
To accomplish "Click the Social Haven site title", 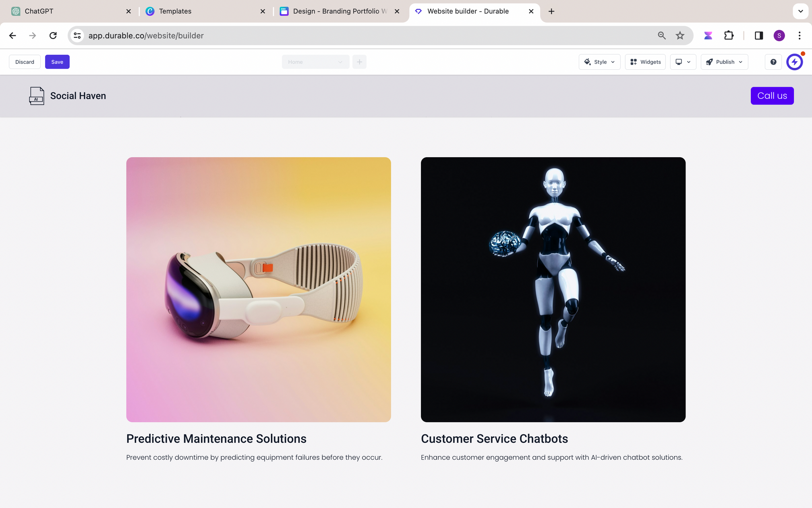I will [78, 96].
